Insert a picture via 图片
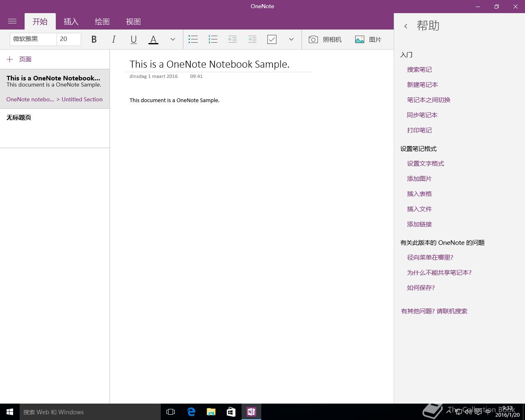Viewport: 525px width, 420px height. click(x=368, y=39)
